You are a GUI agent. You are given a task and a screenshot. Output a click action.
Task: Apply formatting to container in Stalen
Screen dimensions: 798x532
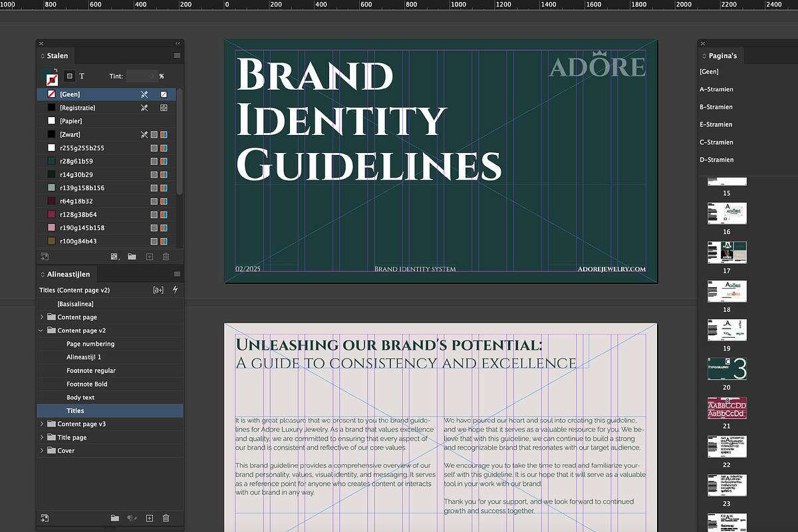coord(70,76)
